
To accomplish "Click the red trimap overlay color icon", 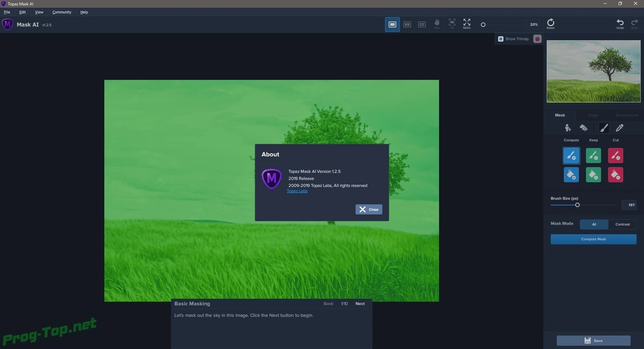I will [x=537, y=39].
